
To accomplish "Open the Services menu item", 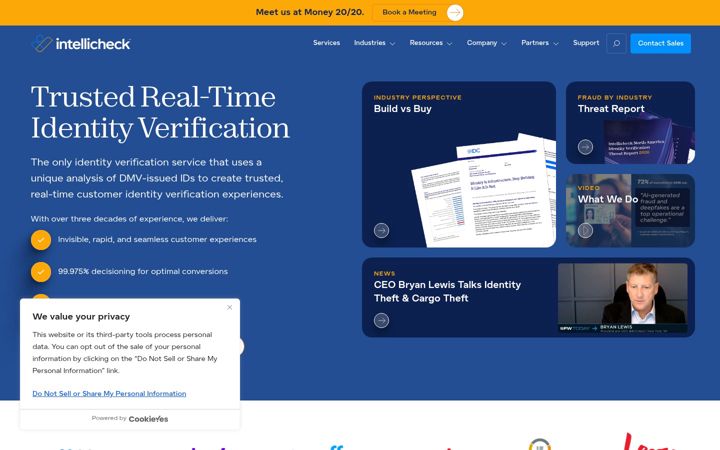I will (326, 43).
